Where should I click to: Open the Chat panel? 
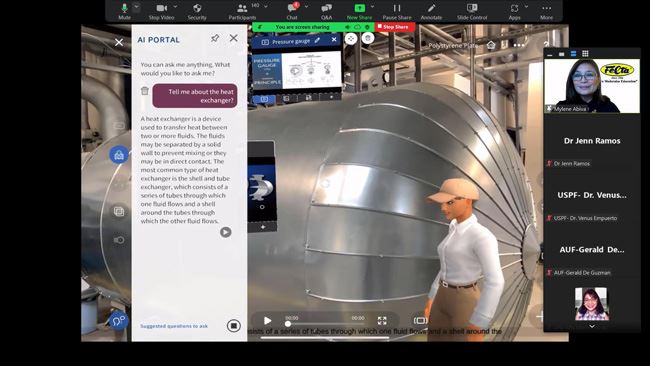click(x=292, y=11)
